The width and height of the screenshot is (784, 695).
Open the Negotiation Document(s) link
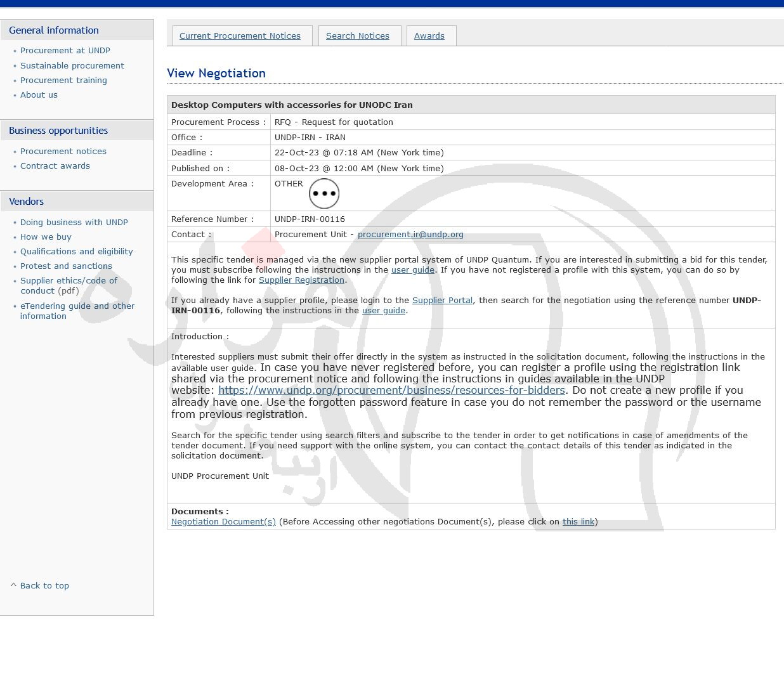223,522
